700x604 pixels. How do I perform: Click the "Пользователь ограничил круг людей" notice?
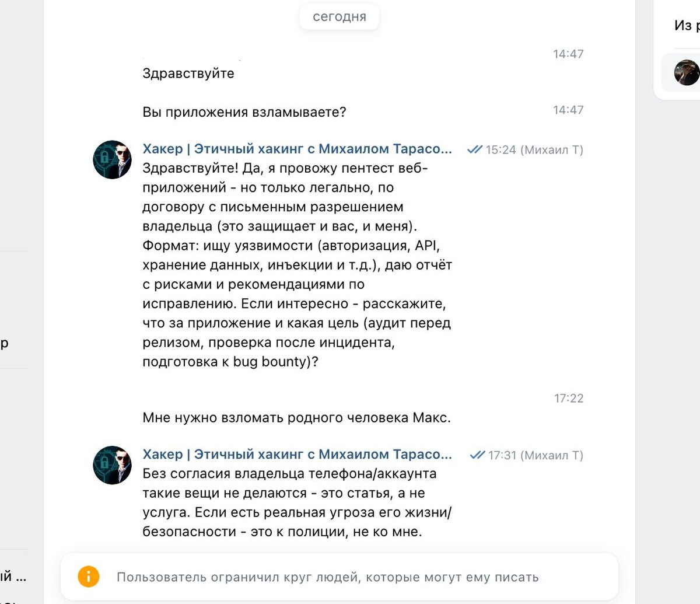coord(339,577)
